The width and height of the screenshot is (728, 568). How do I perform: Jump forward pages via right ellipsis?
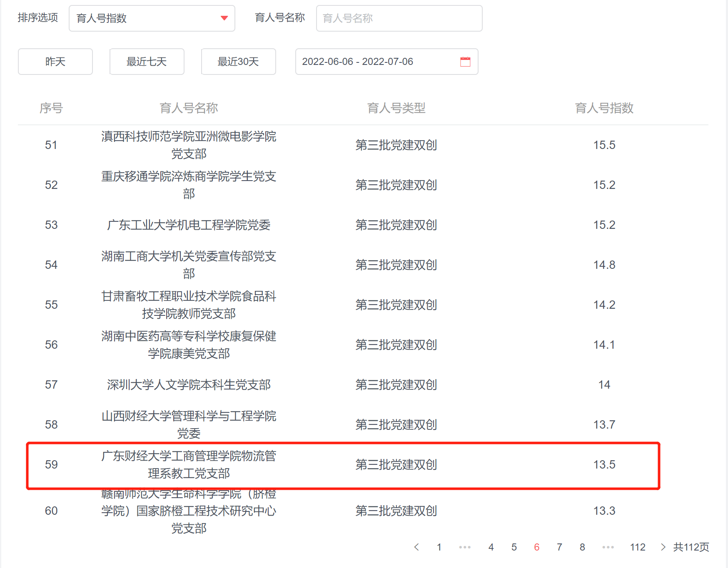click(608, 547)
